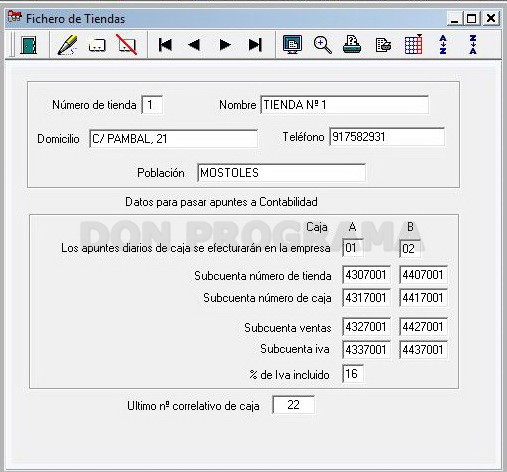Open the screen listing monitor icon
The height and width of the screenshot is (472, 507).
[292, 44]
